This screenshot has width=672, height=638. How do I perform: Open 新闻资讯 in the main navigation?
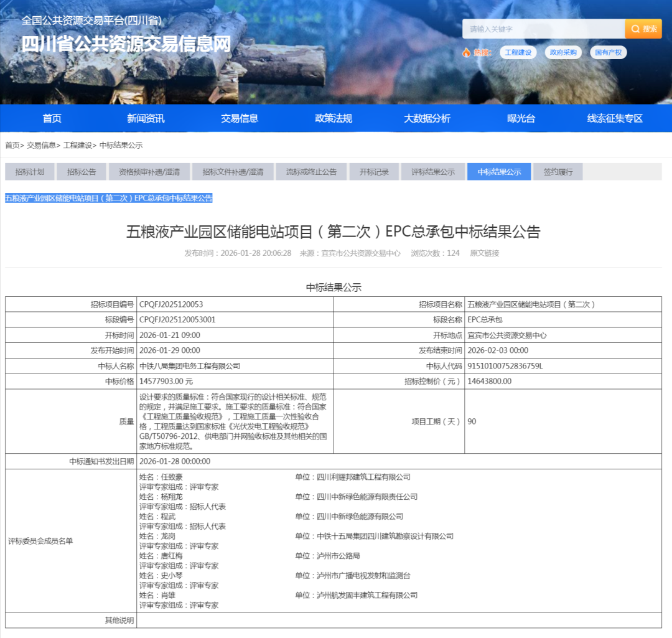(146, 118)
